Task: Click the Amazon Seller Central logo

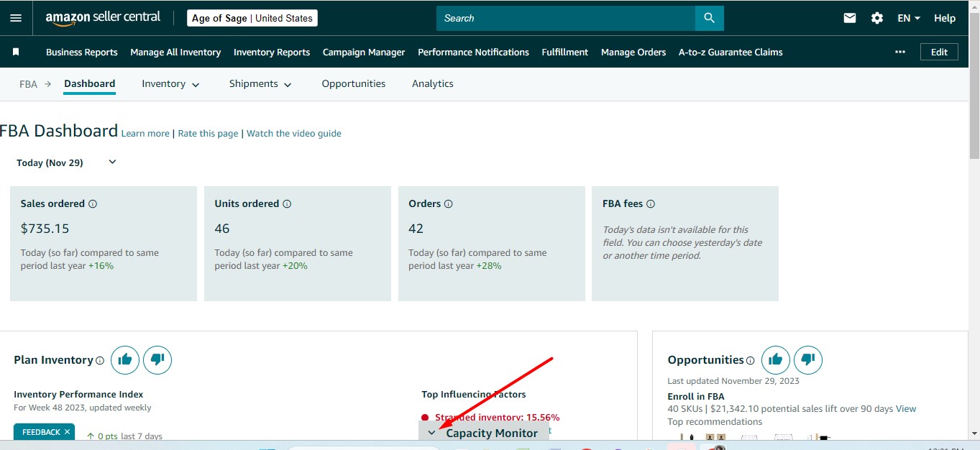Action: point(103,18)
